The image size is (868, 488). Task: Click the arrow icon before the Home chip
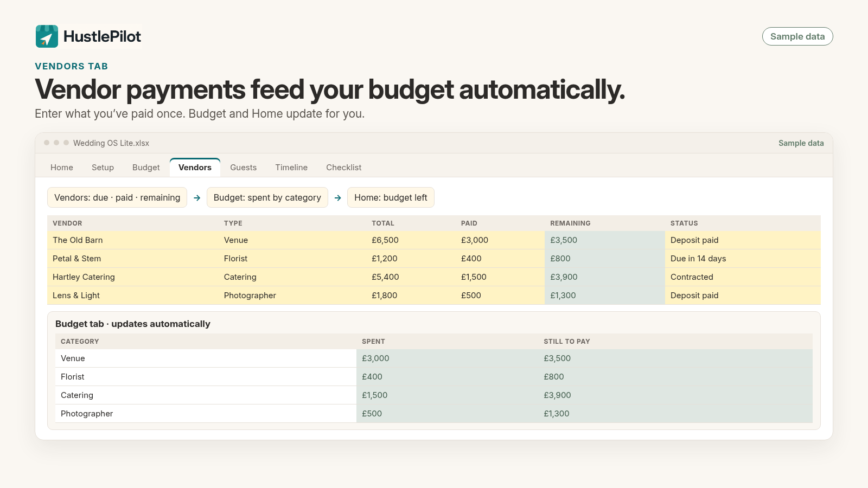(337, 198)
